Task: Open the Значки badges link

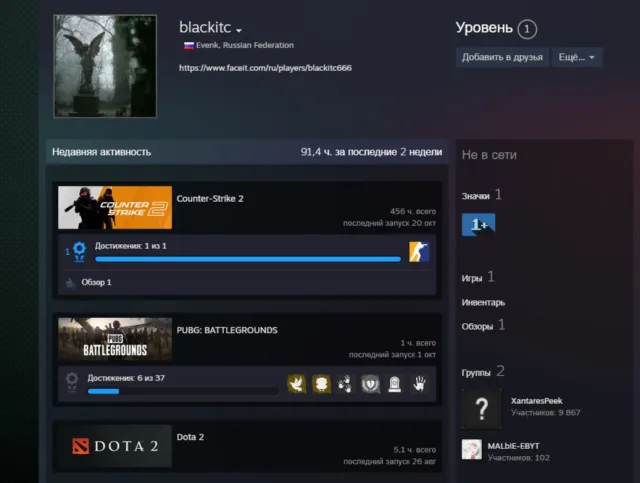Action: pos(476,196)
